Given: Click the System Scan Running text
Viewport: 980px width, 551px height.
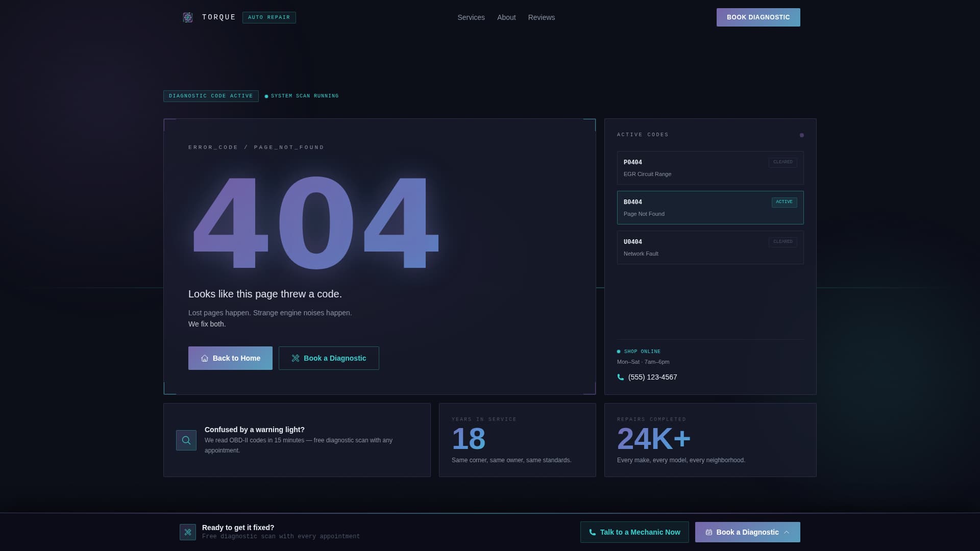Looking at the screenshot, I should pyautogui.click(x=305, y=96).
